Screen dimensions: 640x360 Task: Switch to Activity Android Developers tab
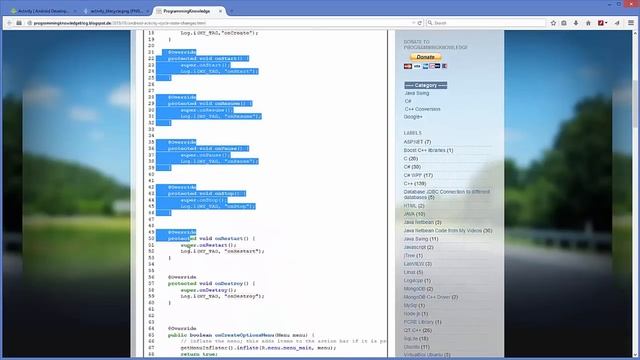click(43, 11)
